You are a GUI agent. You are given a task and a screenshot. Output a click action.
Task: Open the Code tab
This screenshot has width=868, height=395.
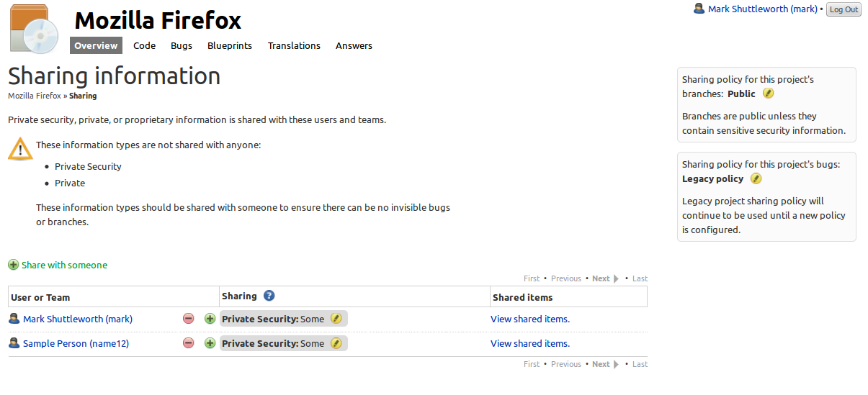click(x=145, y=45)
